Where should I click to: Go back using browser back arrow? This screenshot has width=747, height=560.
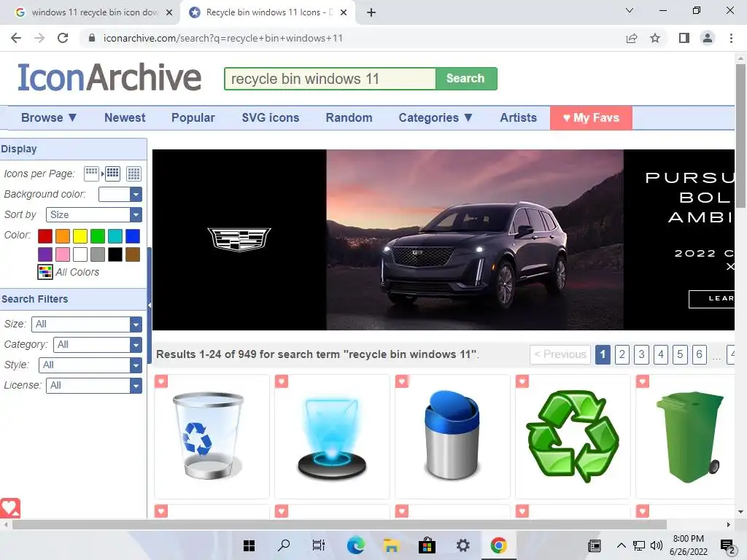coord(16,38)
